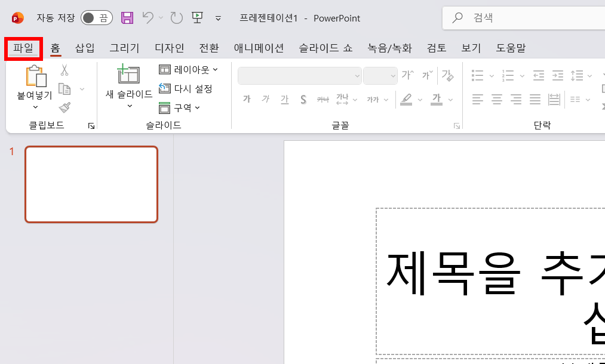
Task: Toggle bold 가 formatting
Action: pyautogui.click(x=247, y=99)
